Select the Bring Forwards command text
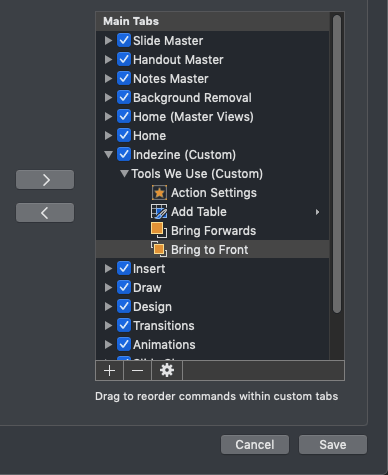This screenshot has height=475, width=388. 213,231
